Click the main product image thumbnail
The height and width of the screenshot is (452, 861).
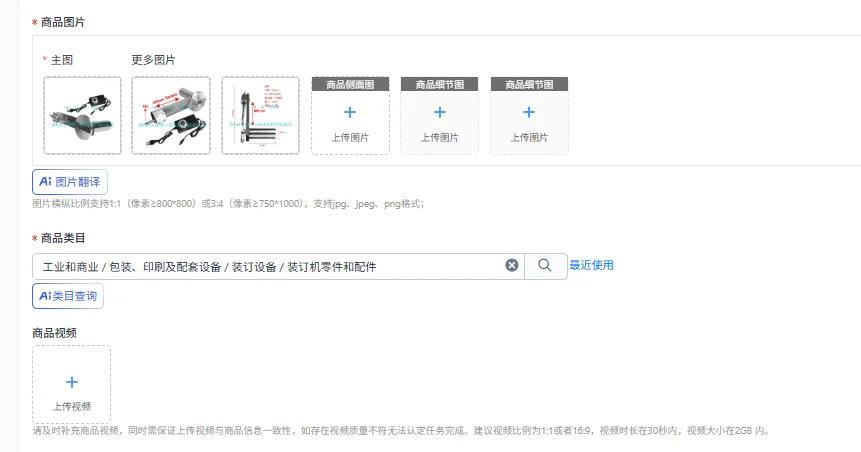point(82,115)
